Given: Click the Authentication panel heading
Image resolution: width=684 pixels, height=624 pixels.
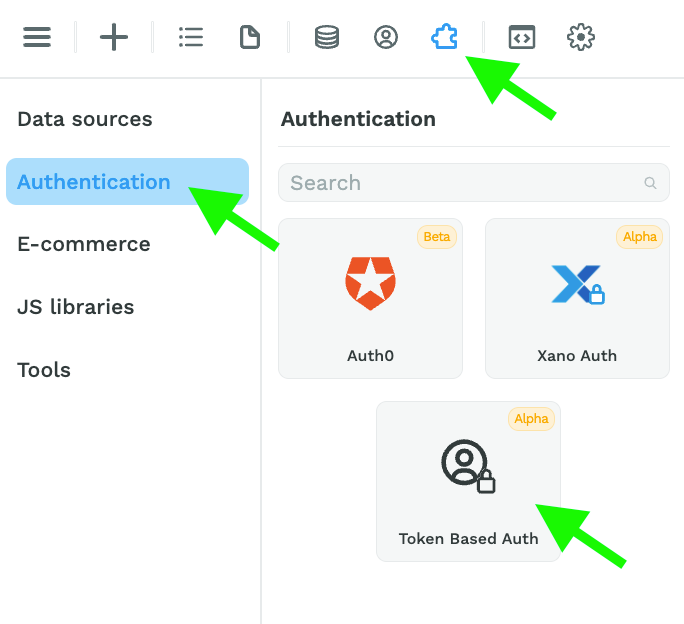Looking at the screenshot, I should coord(358,119).
